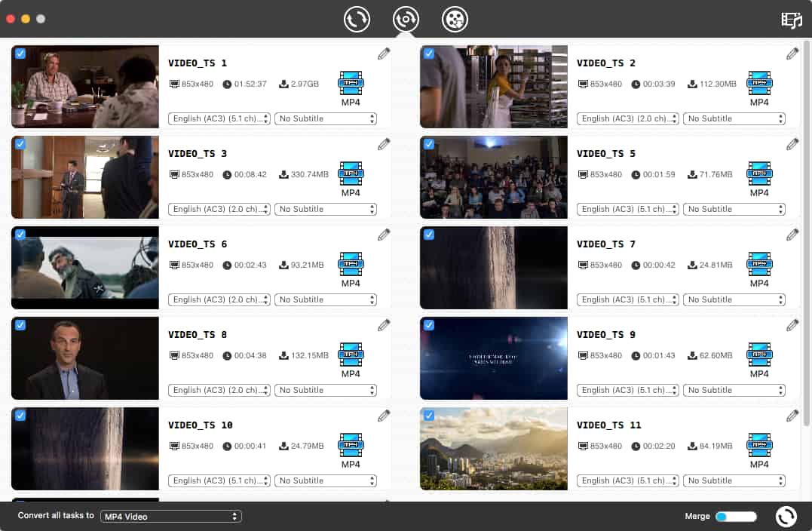This screenshot has height=531, width=812.
Task: Change MP4 output format icon for VIDEO_TS 8
Action: [x=351, y=355]
